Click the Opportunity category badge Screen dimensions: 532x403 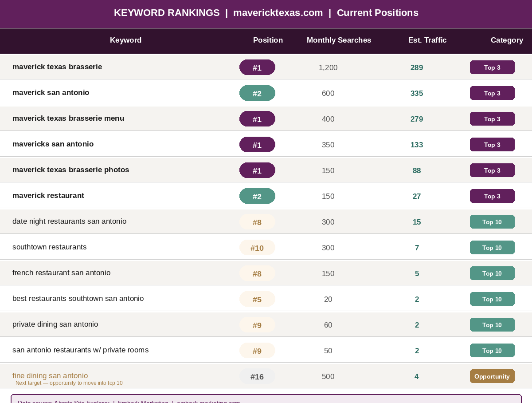[x=492, y=376]
